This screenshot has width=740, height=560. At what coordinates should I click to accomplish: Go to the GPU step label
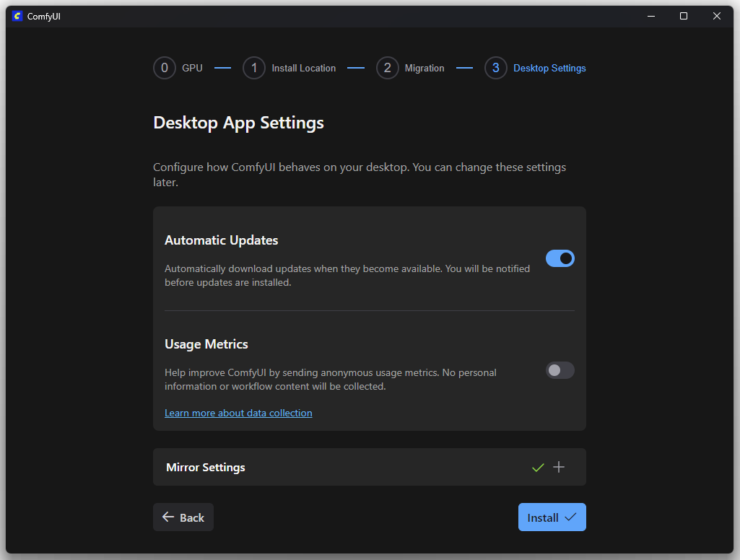[192, 69]
